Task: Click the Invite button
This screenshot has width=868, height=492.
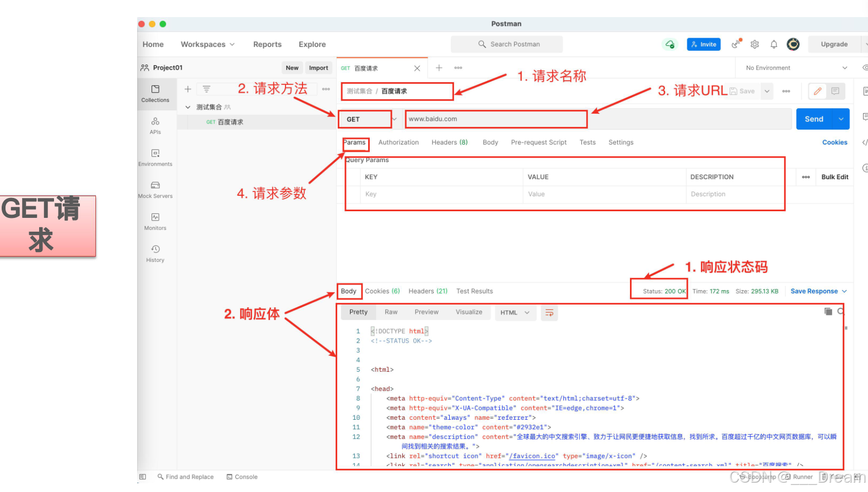Action: (704, 44)
